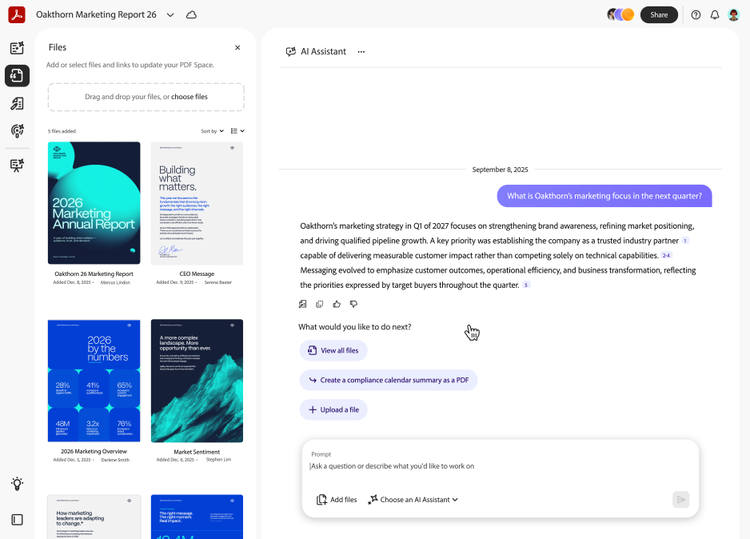Click citation marker 2-4 in the response
Screen dimensions: 750x539
tap(666, 255)
